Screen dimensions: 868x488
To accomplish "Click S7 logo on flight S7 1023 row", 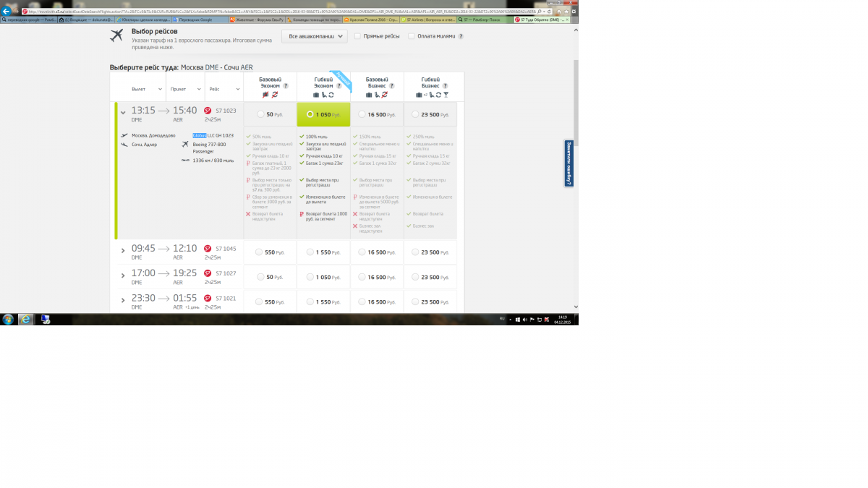I will (x=208, y=111).
